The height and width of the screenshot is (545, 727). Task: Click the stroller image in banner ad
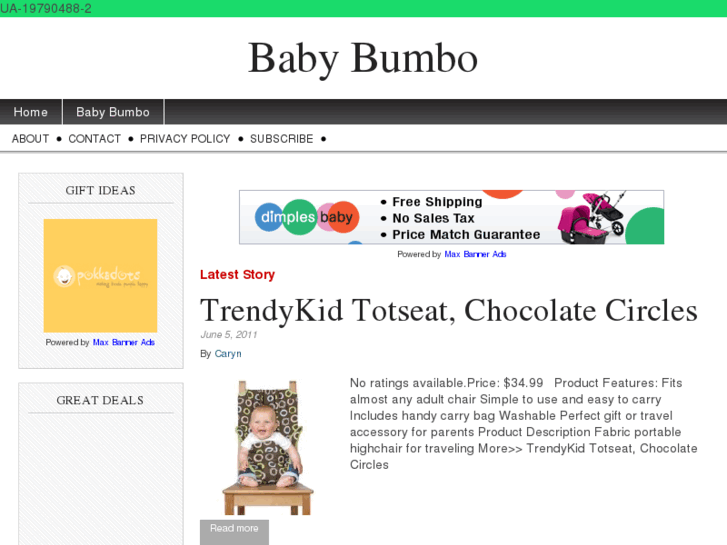(592, 217)
